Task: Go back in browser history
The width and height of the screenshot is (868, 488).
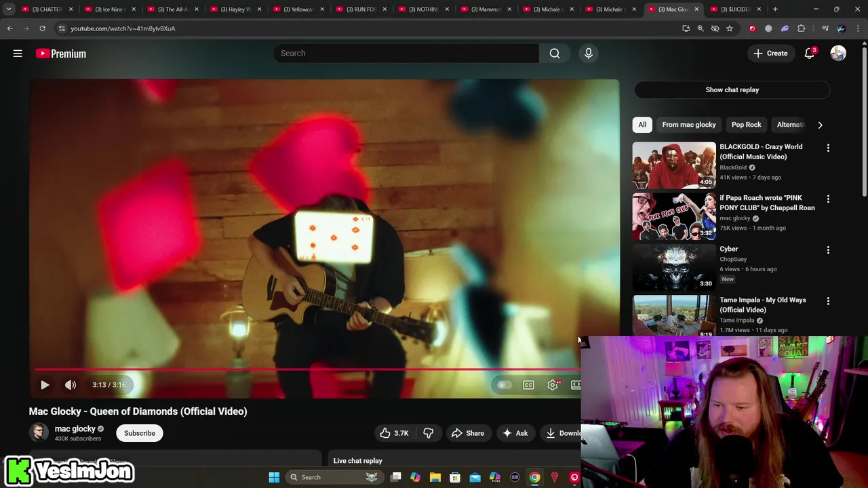Action: (x=9, y=28)
